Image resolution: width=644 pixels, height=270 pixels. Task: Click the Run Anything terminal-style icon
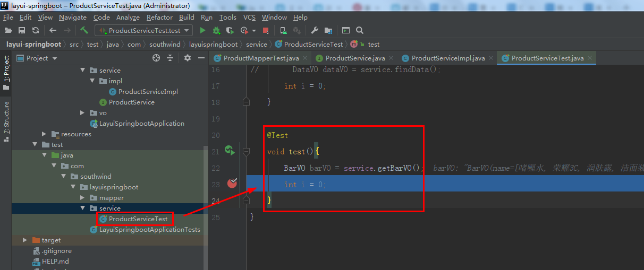pos(346,30)
